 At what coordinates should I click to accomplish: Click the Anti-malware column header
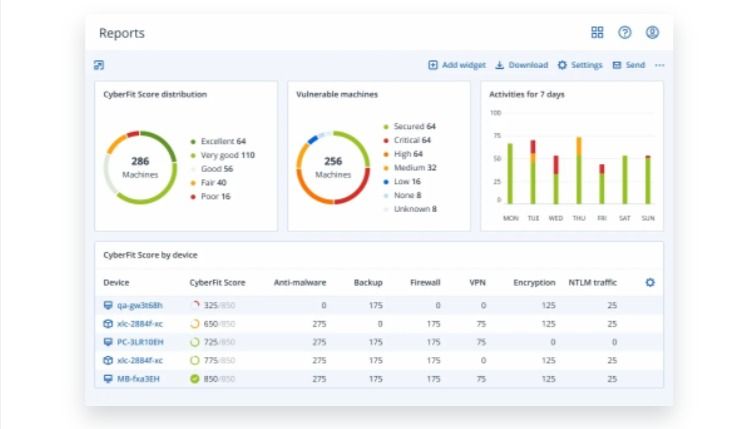click(x=300, y=283)
